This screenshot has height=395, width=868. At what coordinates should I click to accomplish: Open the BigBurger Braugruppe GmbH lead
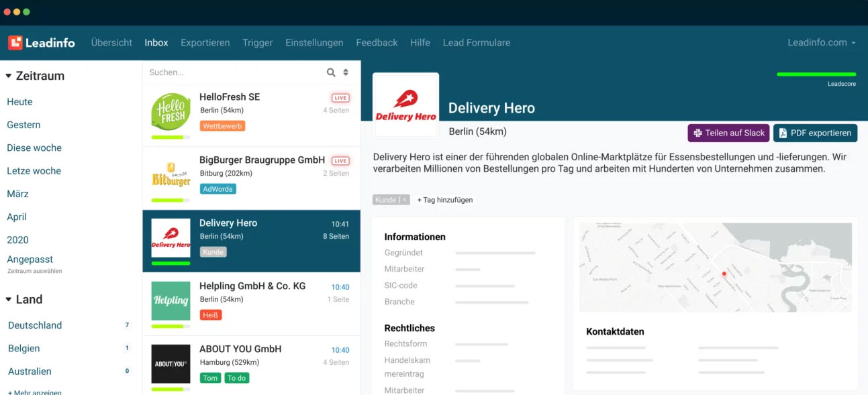pos(251,178)
